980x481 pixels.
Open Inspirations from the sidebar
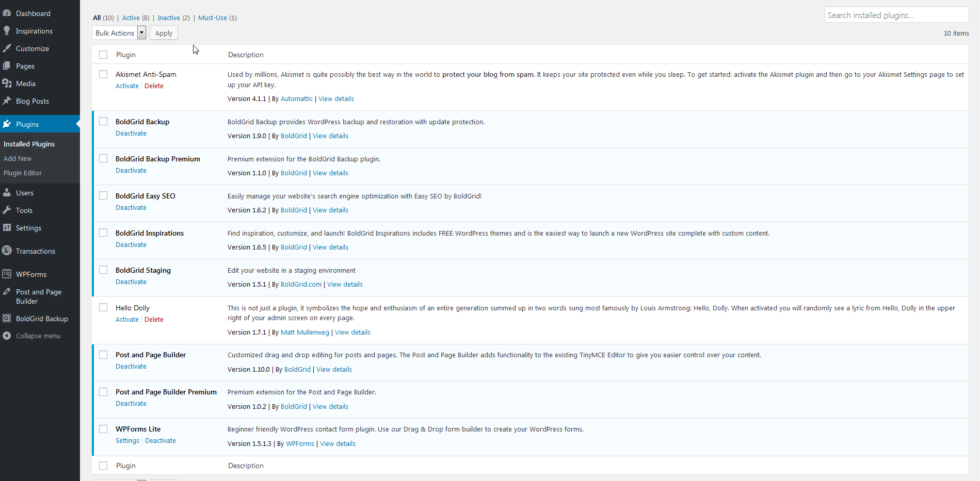(34, 30)
